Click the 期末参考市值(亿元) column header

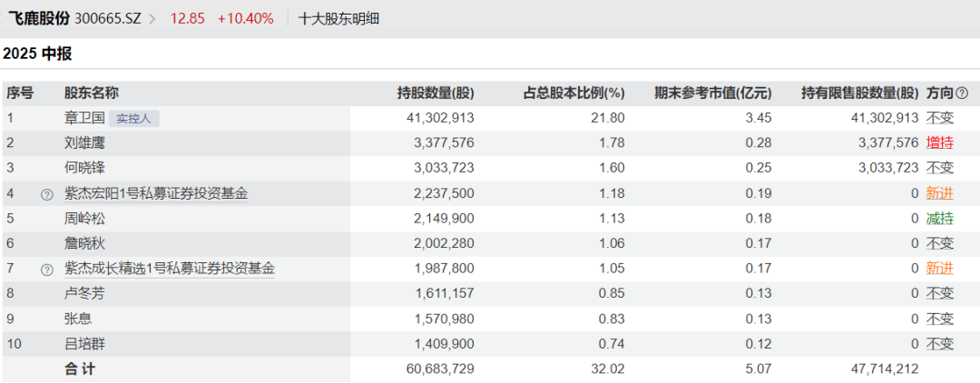(x=712, y=93)
